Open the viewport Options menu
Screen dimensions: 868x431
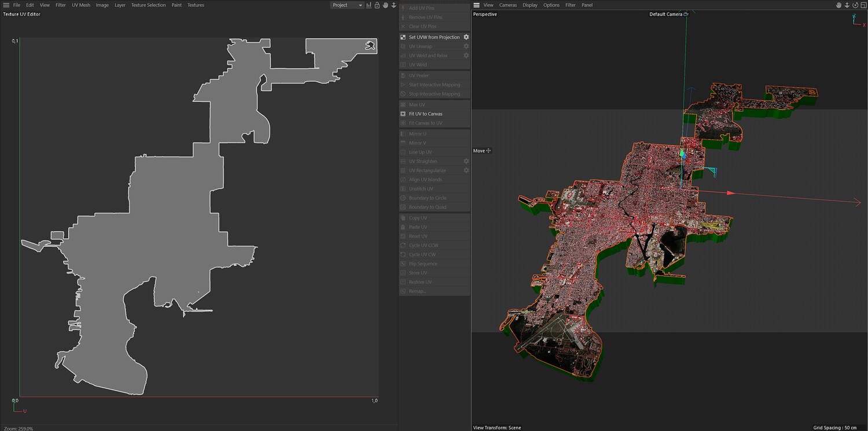[551, 5]
